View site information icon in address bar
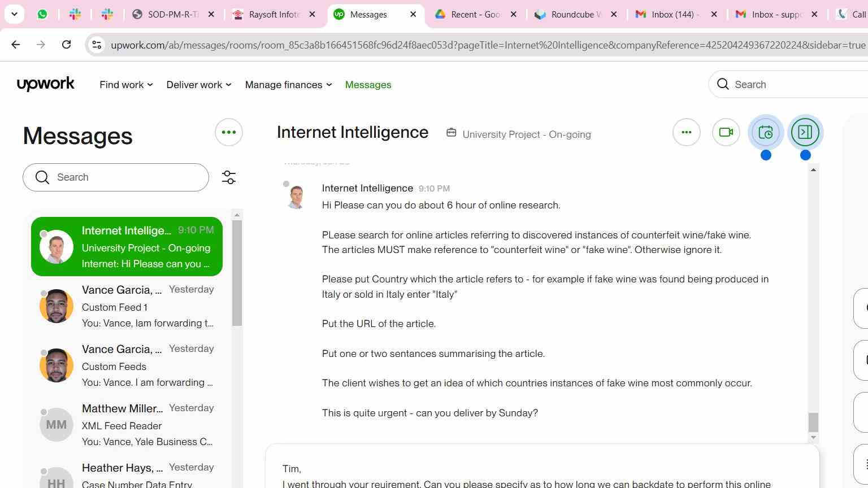868x488 pixels. (97, 45)
